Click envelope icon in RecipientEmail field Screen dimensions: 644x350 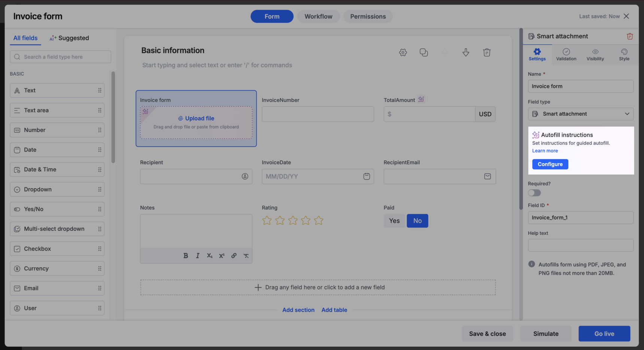click(487, 176)
